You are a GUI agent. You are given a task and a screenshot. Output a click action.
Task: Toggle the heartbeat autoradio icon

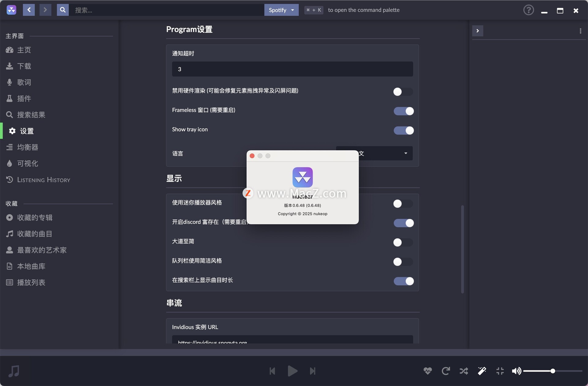click(428, 371)
